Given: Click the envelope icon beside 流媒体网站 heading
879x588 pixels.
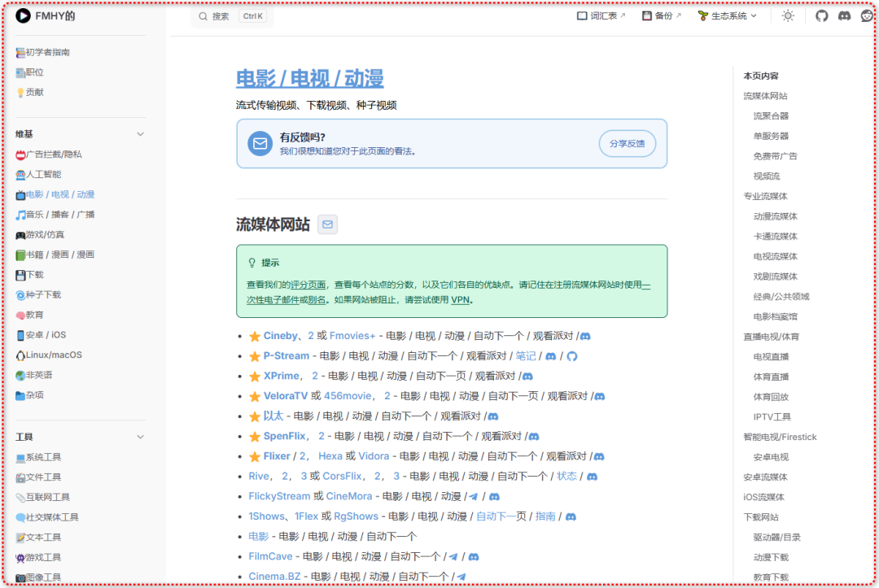Looking at the screenshot, I should point(327,224).
